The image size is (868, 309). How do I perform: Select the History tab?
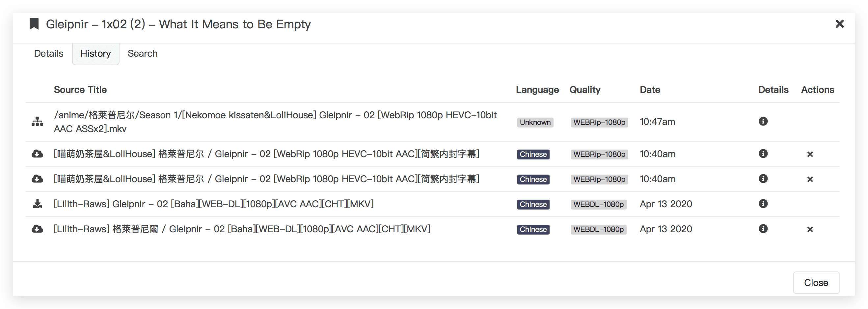tap(96, 53)
